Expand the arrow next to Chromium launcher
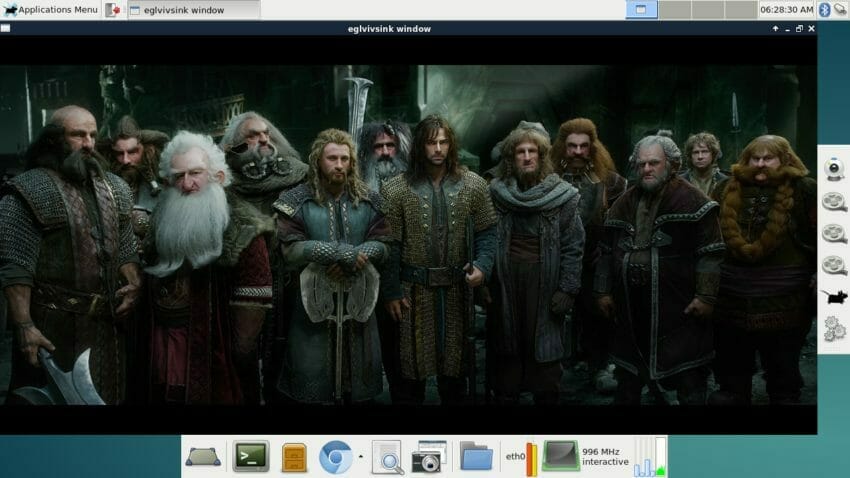The height and width of the screenshot is (478, 850). click(360, 457)
